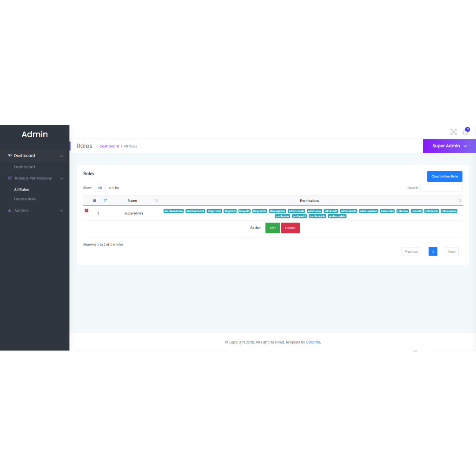Toggle sorting on the Name column

click(155, 200)
